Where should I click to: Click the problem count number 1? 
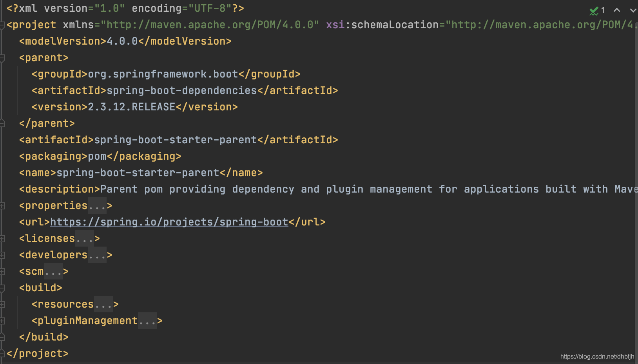point(603,11)
